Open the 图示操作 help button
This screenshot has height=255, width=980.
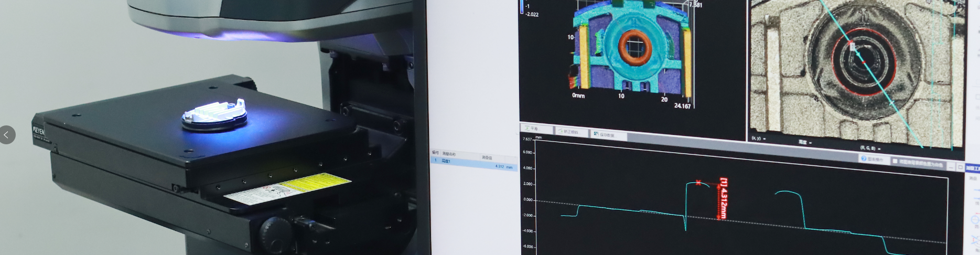coord(874,160)
